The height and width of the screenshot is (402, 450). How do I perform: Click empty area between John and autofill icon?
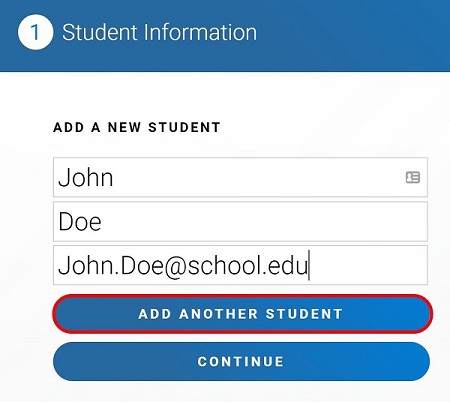click(x=259, y=177)
